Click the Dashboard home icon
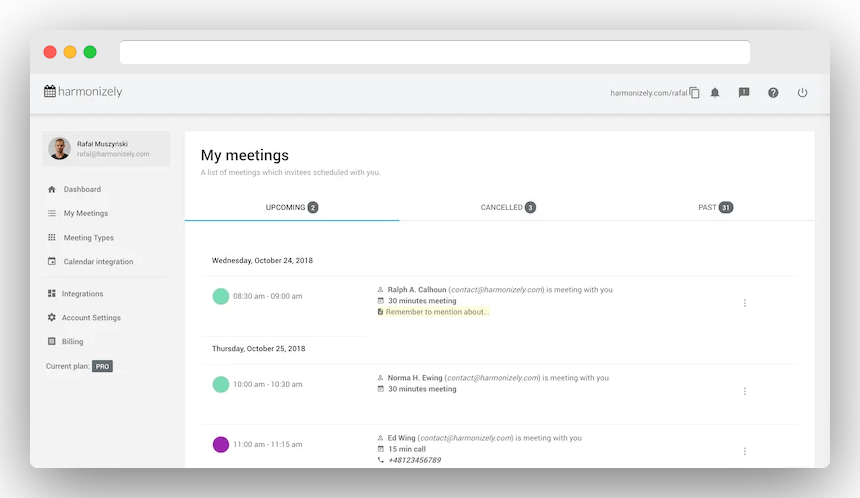 (52, 189)
